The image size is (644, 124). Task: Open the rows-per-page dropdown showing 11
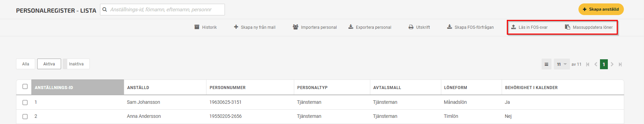(562, 64)
